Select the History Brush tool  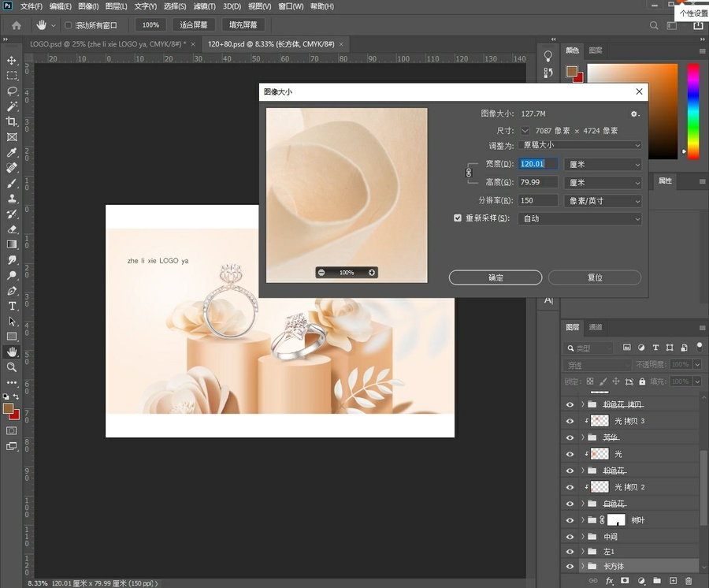pos(12,214)
